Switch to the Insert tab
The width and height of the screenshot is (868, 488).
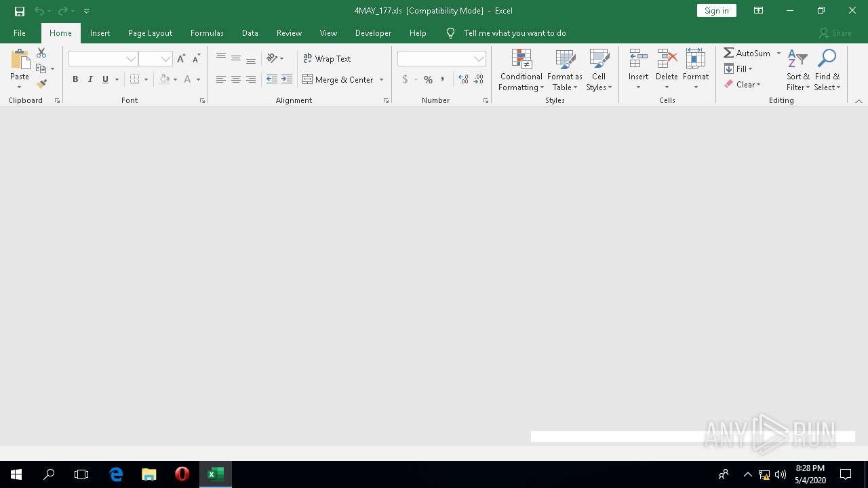pyautogui.click(x=100, y=33)
